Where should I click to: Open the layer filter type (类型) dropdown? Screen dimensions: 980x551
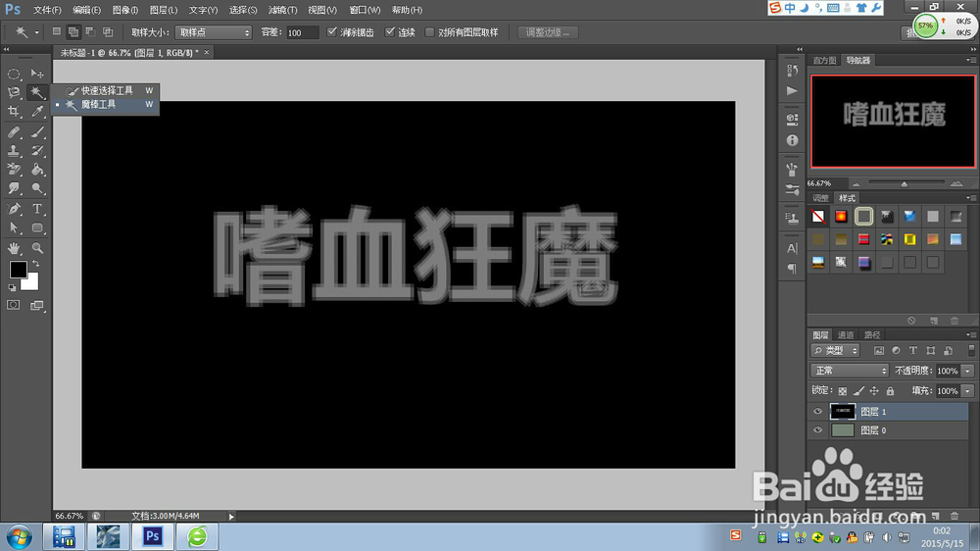(835, 351)
